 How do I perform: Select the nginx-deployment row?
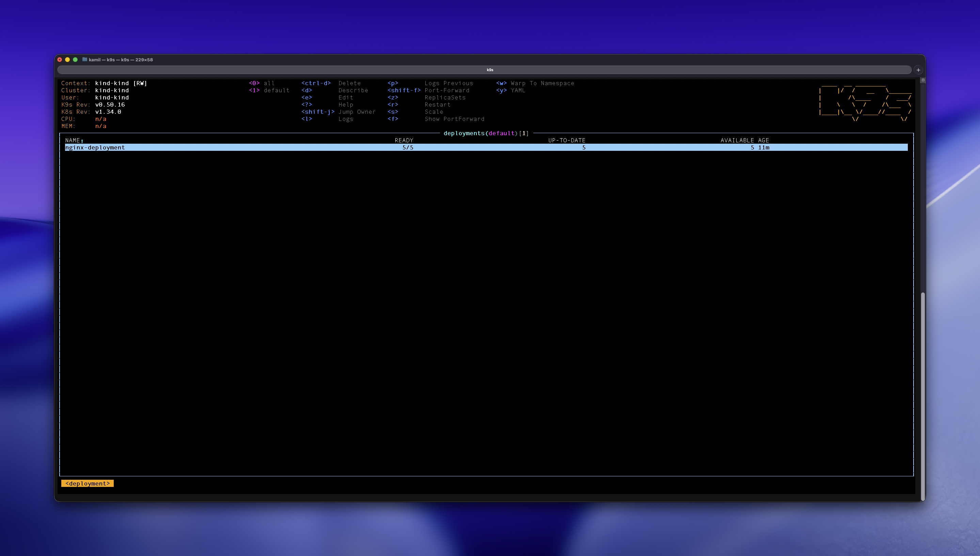tap(486, 147)
